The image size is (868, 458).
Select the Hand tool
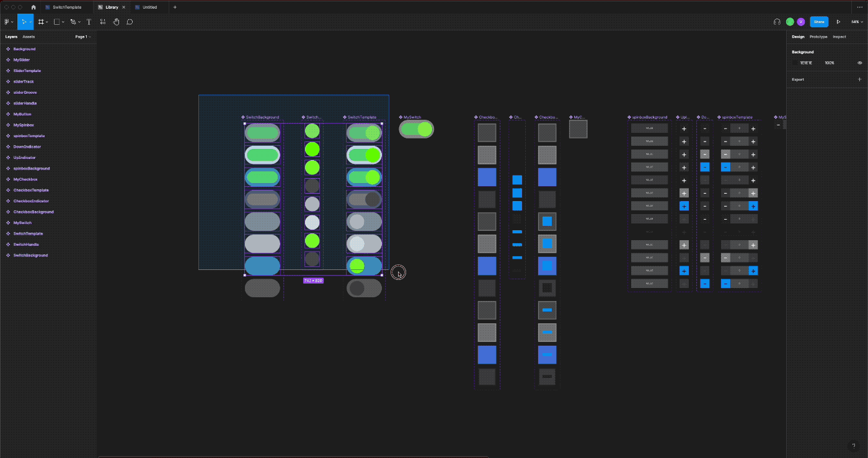117,22
